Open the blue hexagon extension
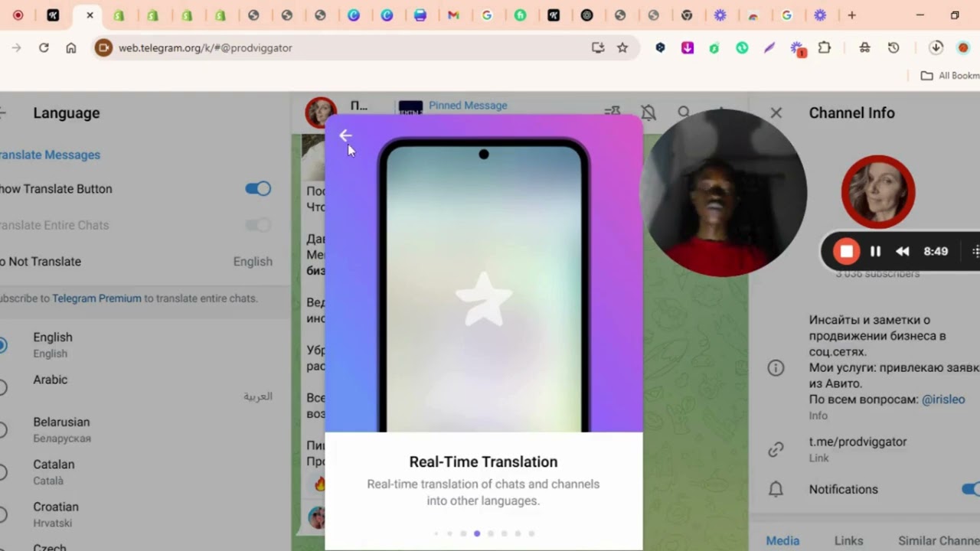The image size is (980, 551). pos(660,47)
